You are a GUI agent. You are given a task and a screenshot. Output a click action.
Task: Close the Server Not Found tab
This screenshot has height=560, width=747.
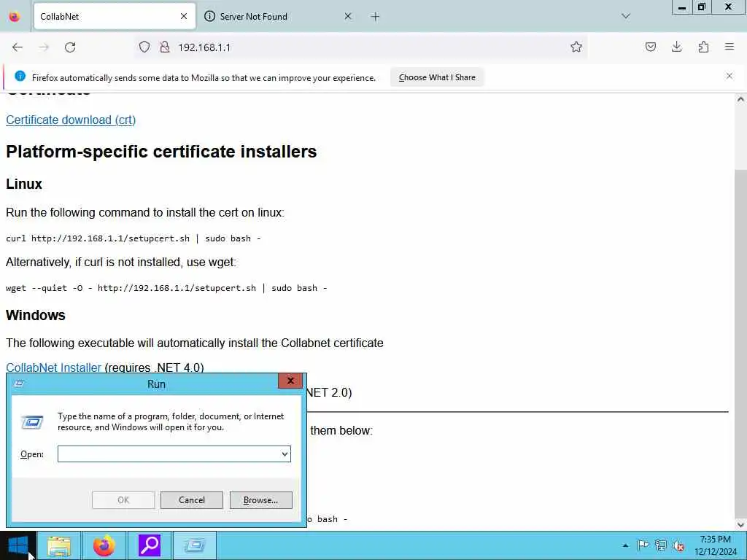[x=348, y=16]
